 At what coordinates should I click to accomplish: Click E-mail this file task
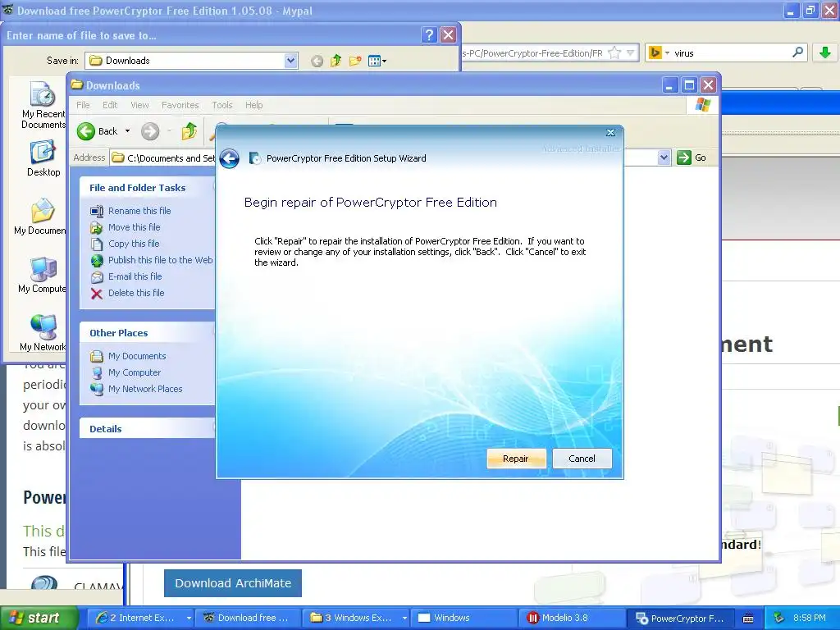[x=135, y=276]
